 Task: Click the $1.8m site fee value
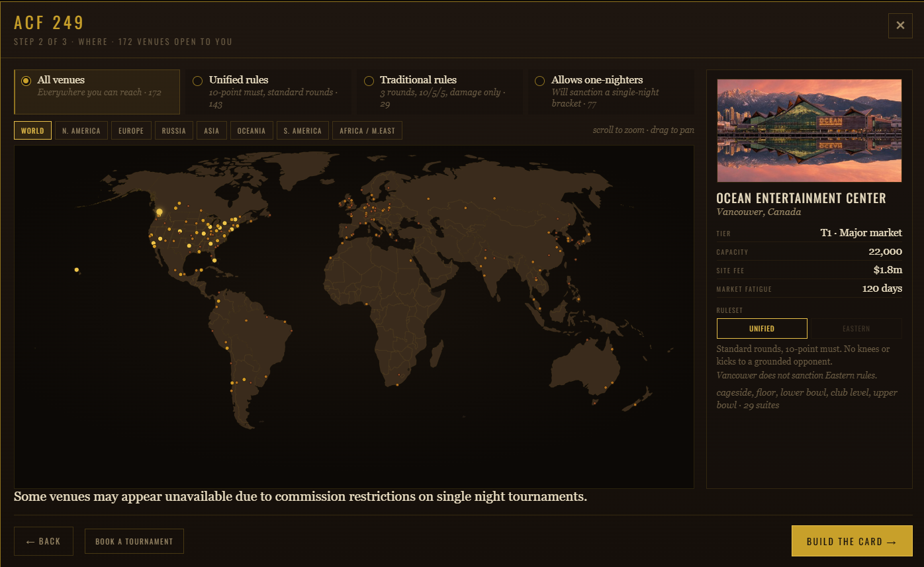pyautogui.click(x=888, y=270)
